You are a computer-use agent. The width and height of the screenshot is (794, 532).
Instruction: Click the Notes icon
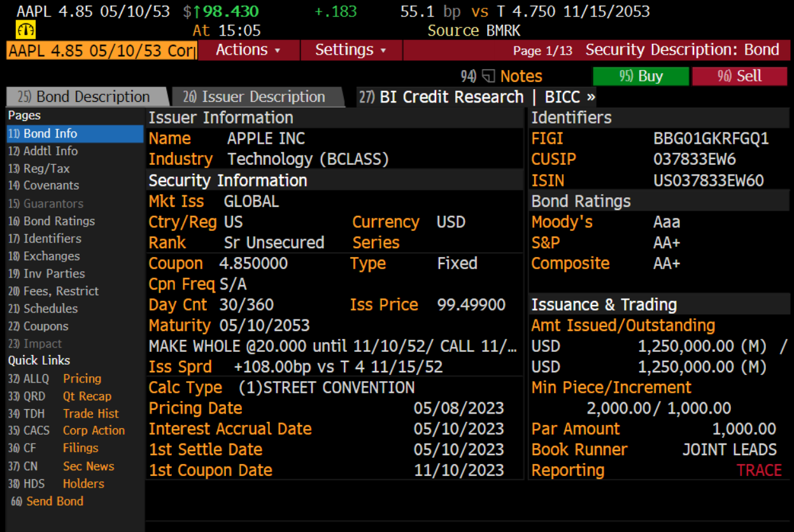[488, 76]
